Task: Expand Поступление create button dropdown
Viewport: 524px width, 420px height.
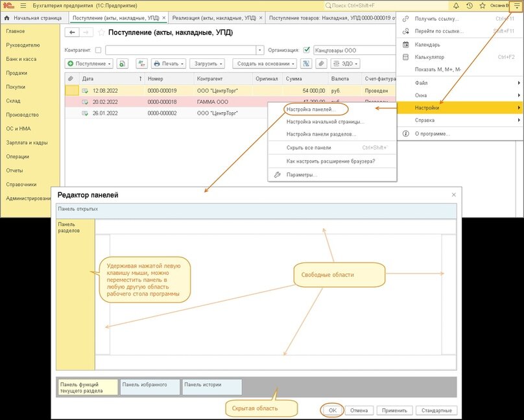Action: (110, 64)
